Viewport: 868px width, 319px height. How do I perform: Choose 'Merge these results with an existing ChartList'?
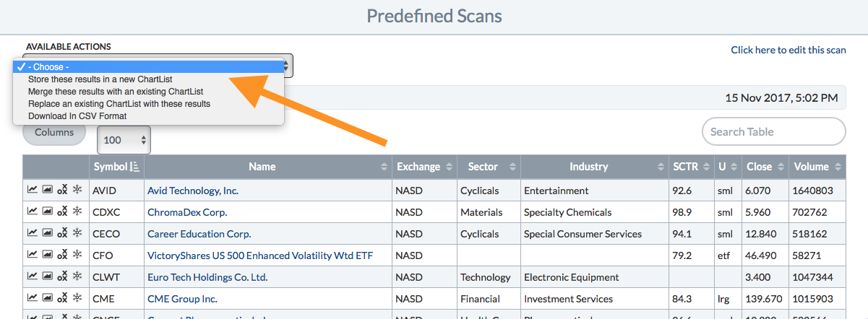click(x=116, y=92)
